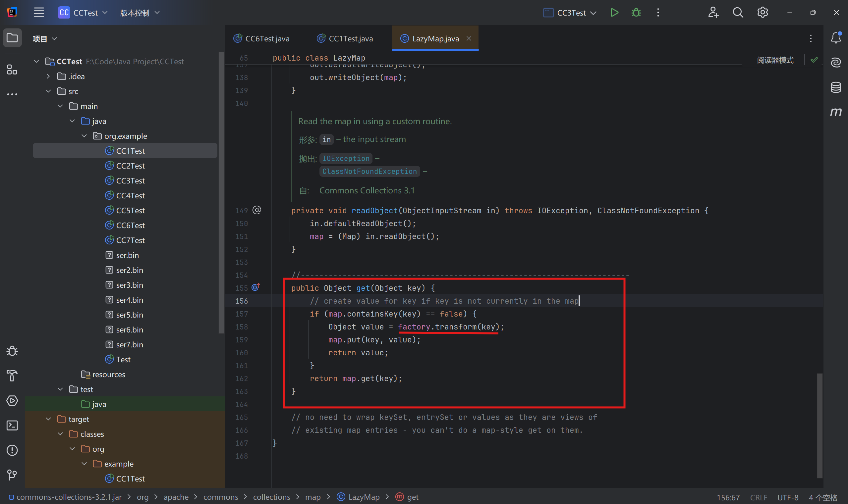Viewport: 848px width, 504px height.
Task: Select ser4.bin file
Action: [x=125, y=300]
